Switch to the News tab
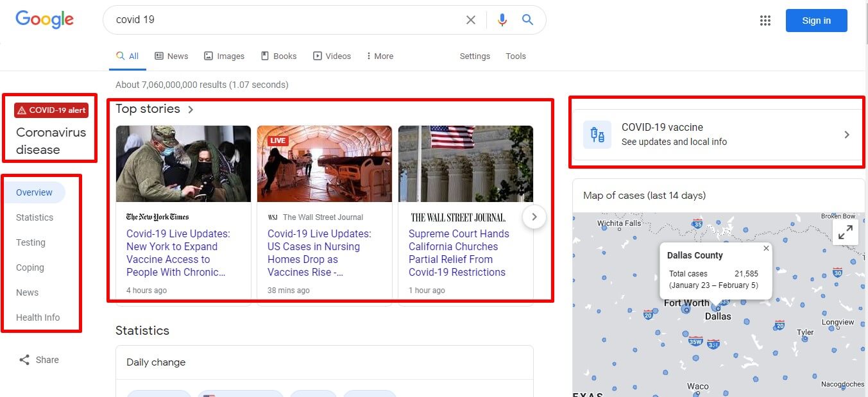Viewport: 868px width, 397px height. (171, 56)
